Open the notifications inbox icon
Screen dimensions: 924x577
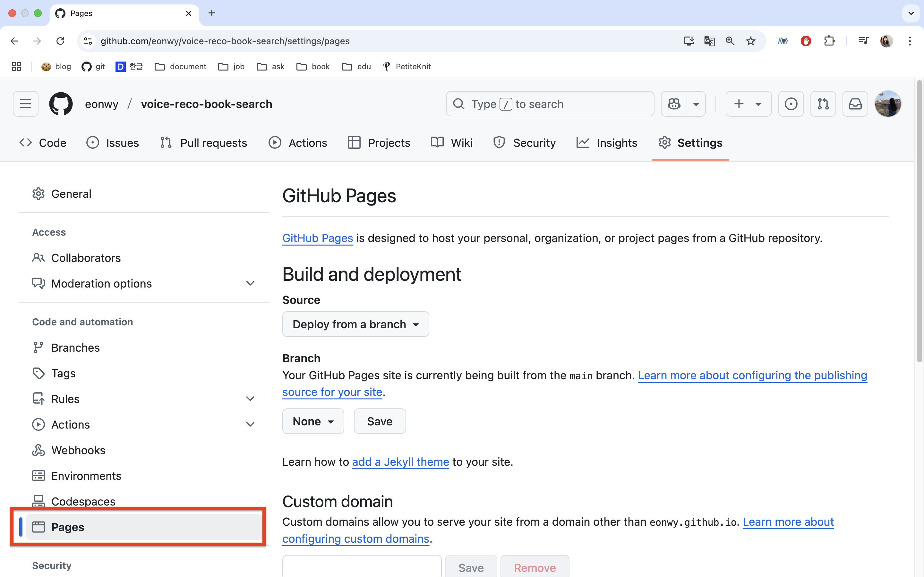tap(855, 104)
